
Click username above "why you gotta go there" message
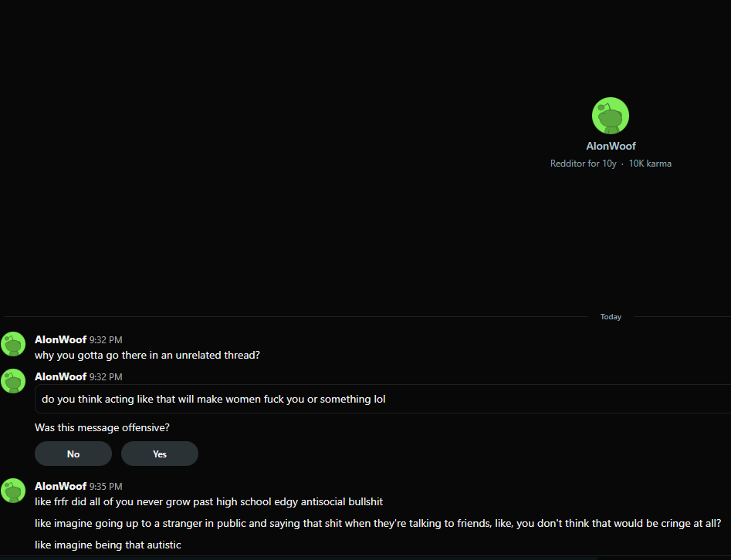[x=60, y=339]
